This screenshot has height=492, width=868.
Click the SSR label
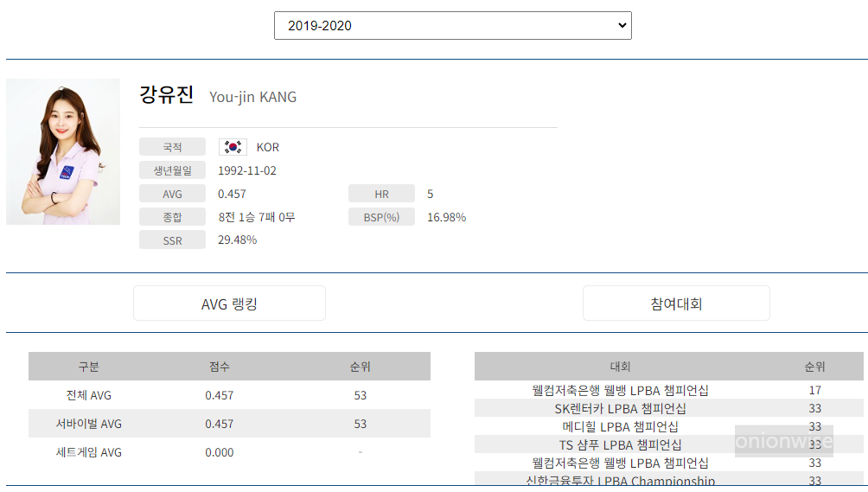coord(172,240)
